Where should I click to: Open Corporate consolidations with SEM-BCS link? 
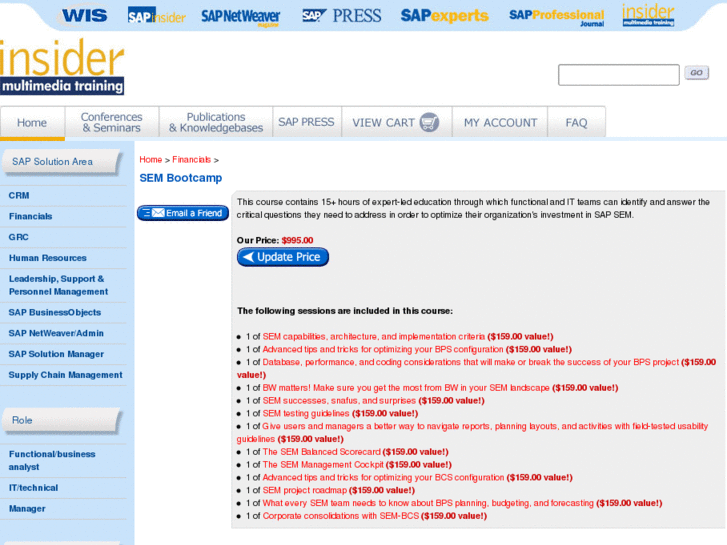pos(341,516)
